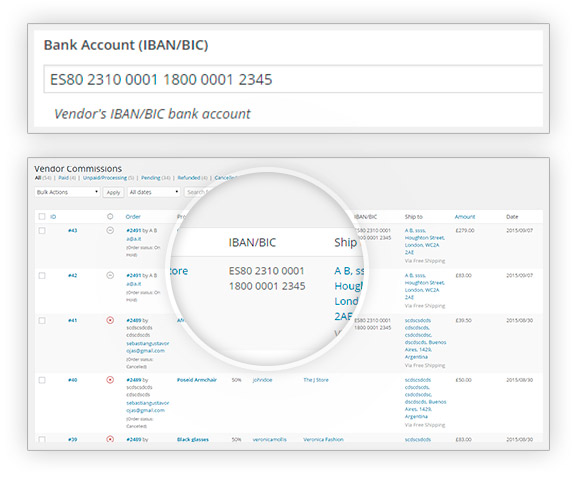The height and width of the screenshot is (480, 581).
Task: Open order #2489 link in row #40
Action: (134, 380)
